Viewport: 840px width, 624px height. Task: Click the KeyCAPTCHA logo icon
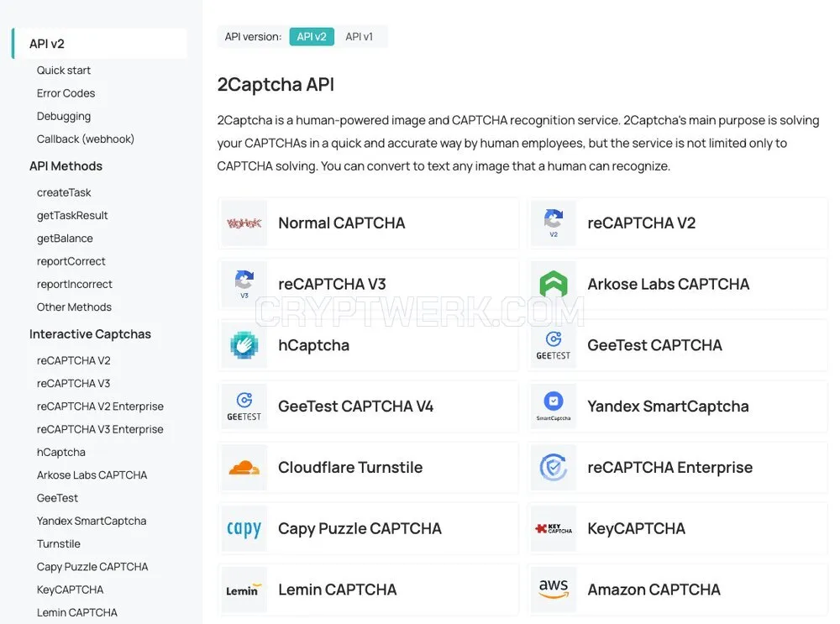554,529
